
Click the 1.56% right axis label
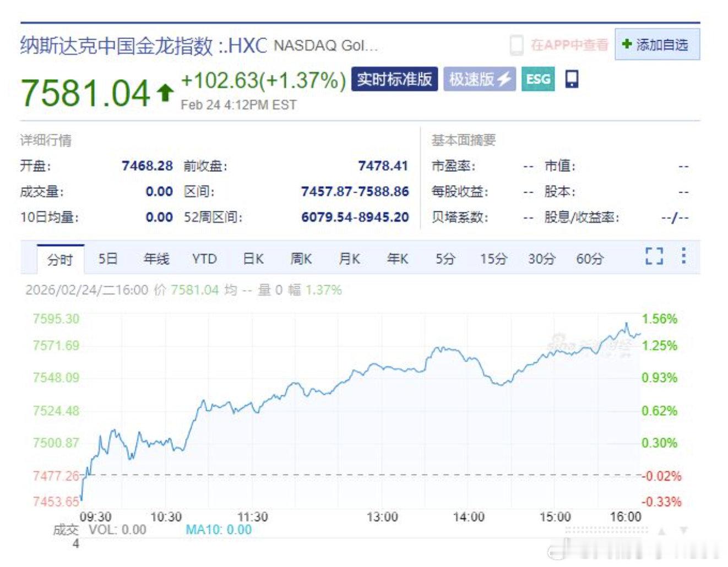(660, 319)
